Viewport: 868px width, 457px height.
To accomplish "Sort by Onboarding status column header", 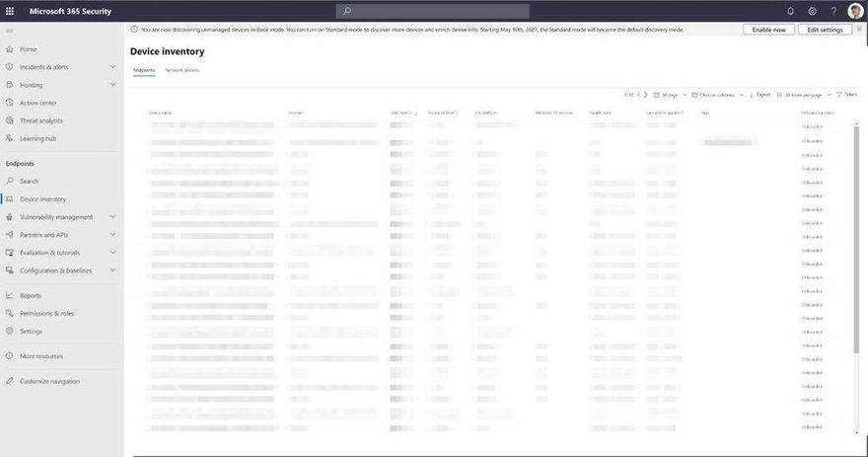I will click(x=818, y=113).
